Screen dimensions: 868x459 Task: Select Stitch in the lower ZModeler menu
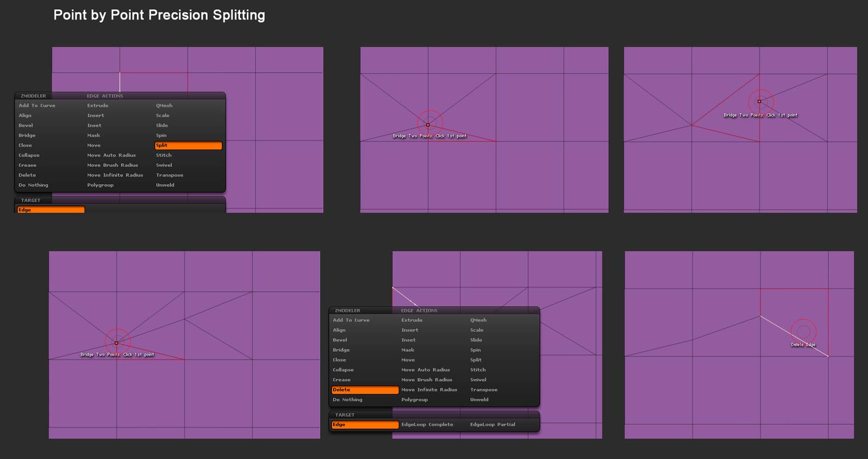477,370
